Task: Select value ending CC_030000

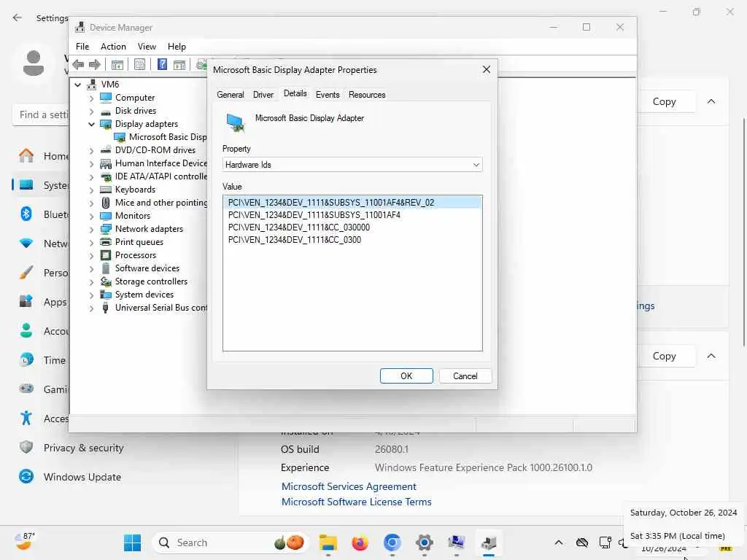Action: pyautogui.click(x=298, y=227)
